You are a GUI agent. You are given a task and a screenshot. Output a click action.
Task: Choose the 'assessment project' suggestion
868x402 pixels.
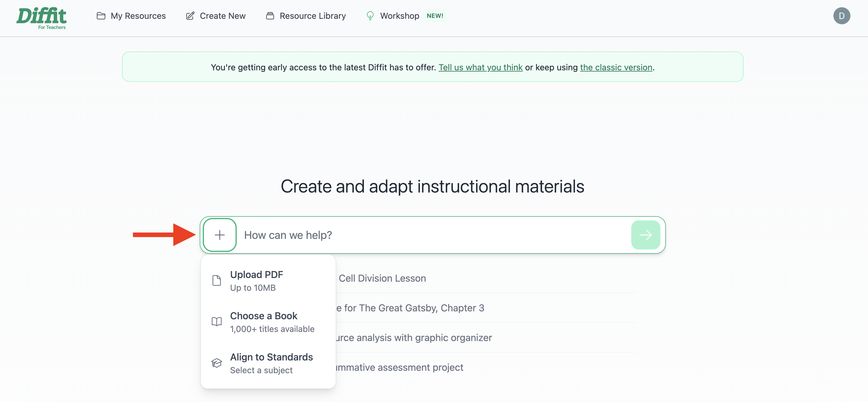click(399, 367)
